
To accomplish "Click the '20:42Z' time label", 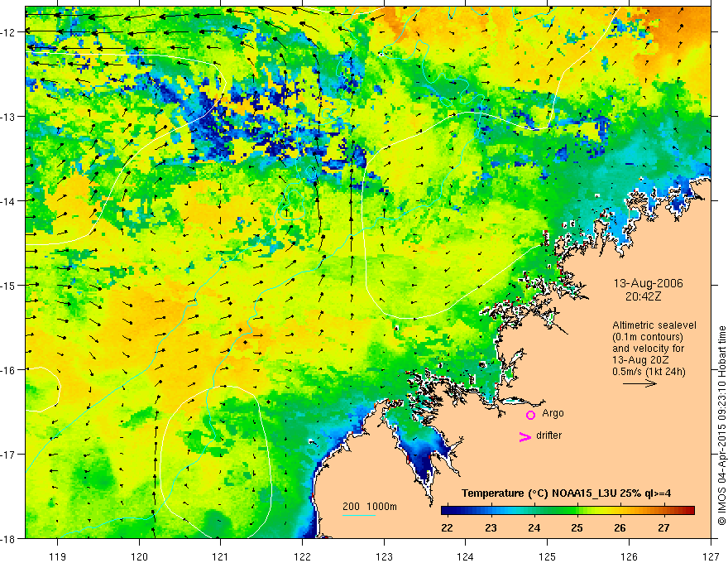I will [x=643, y=296].
